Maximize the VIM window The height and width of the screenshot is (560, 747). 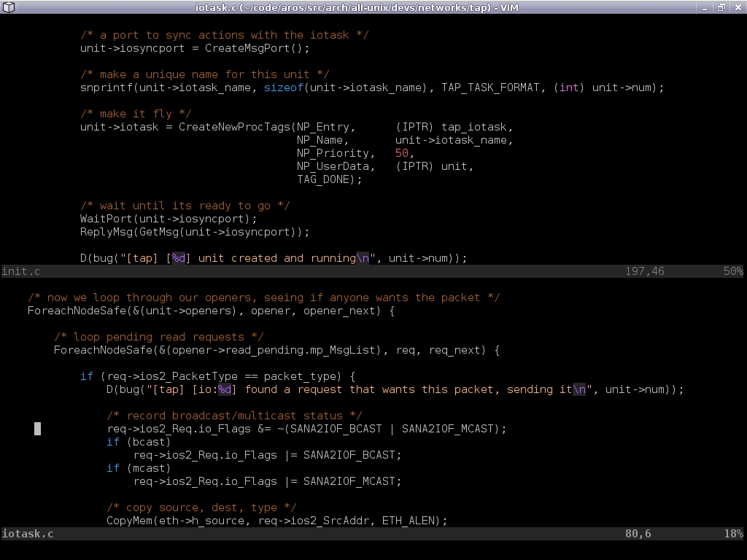click(721, 7)
